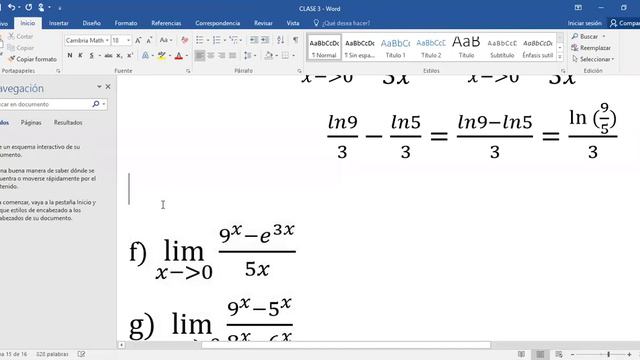Decrease paragraph indent
Viewport: 640px width, 360px height.
[254, 40]
